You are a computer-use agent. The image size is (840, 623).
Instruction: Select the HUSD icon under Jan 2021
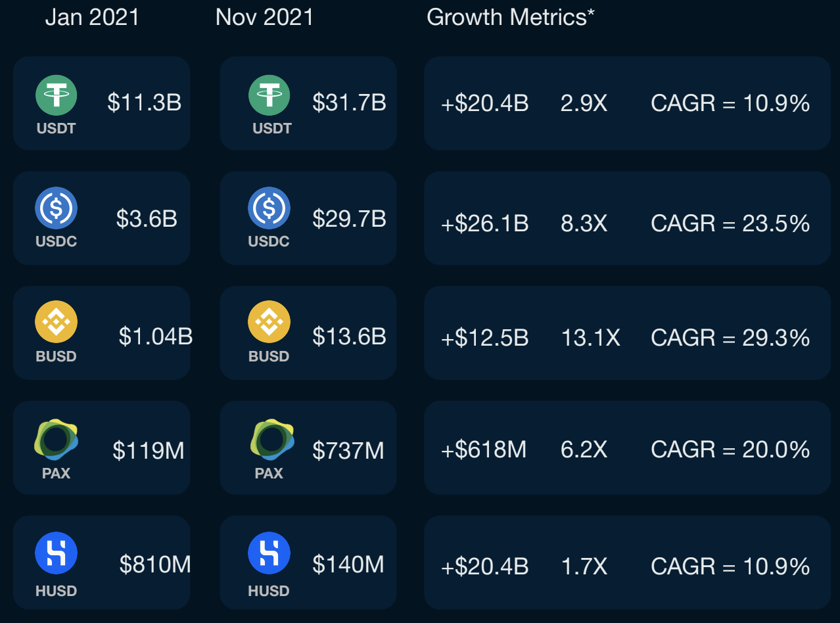tap(56, 553)
